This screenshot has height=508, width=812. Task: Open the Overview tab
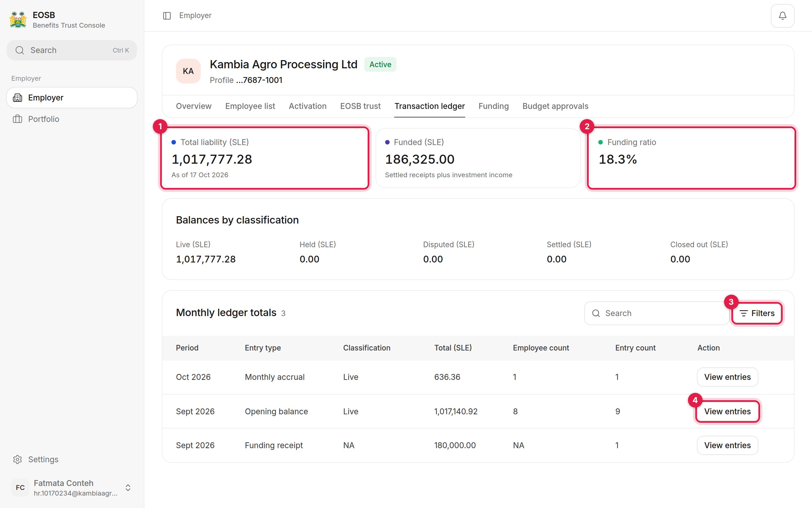coord(194,106)
